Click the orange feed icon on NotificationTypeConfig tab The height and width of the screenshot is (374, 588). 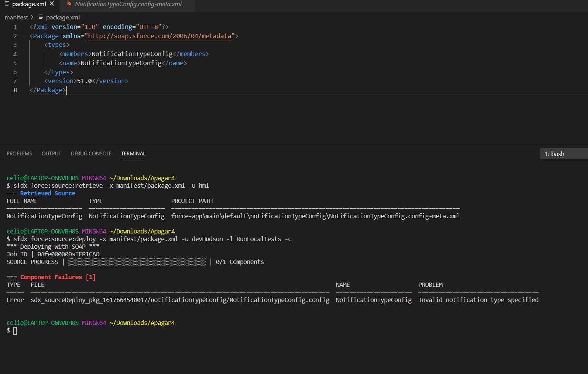pyautogui.click(x=69, y=4)
